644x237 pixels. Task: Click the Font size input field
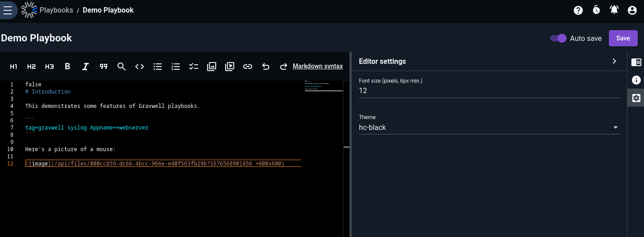point(489,90)
